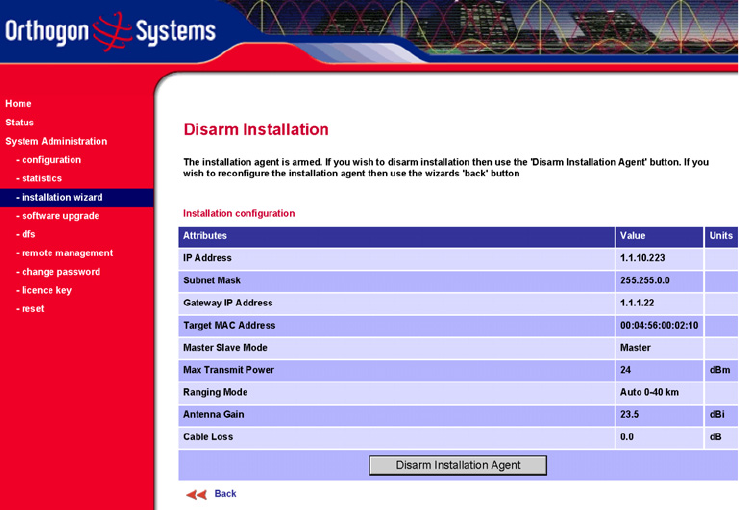Click the dB unit for Cable Loss
The width and height of the screenshot is (739, 510).
[x=715, y=437]
